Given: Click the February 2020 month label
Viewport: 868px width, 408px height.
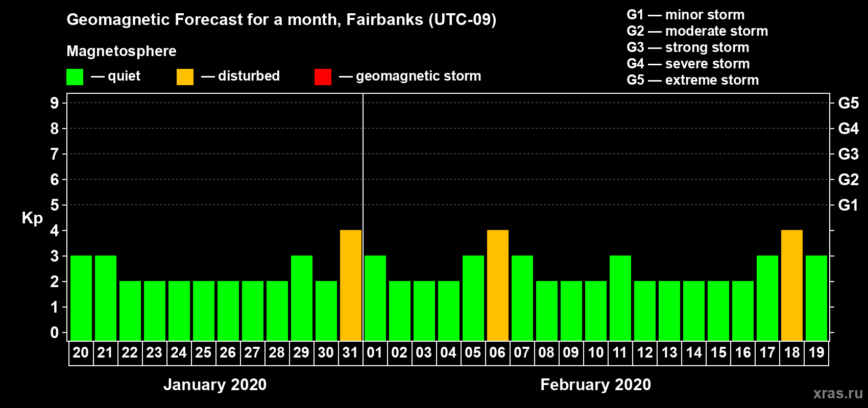Looking at the screenshot, I should point(596,385).
